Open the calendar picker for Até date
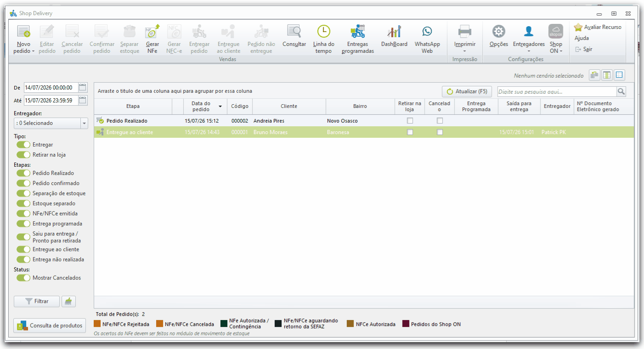Viewport: 644px width, 349px height. pos(83,100)
